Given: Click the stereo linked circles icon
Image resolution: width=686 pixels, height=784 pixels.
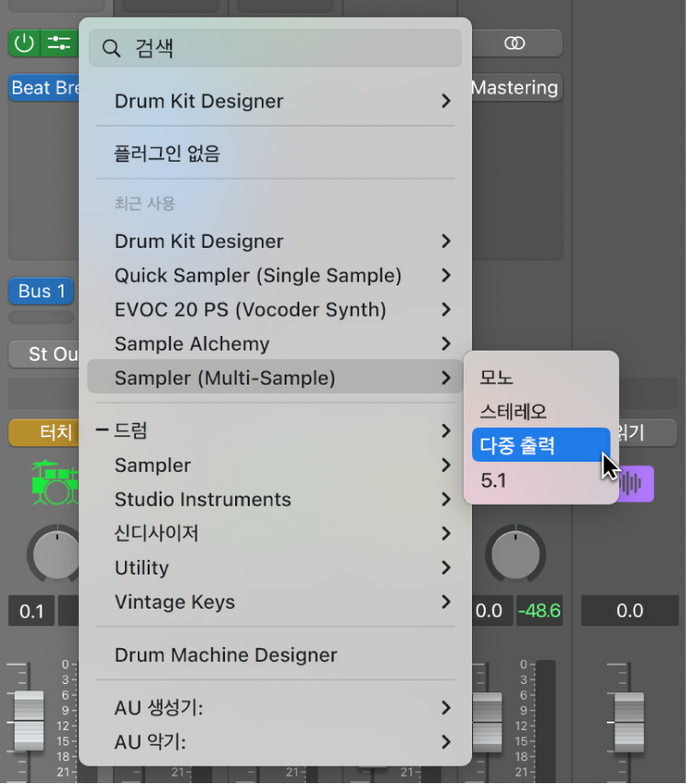Looking at the screenshot, I should coord(516,42).
